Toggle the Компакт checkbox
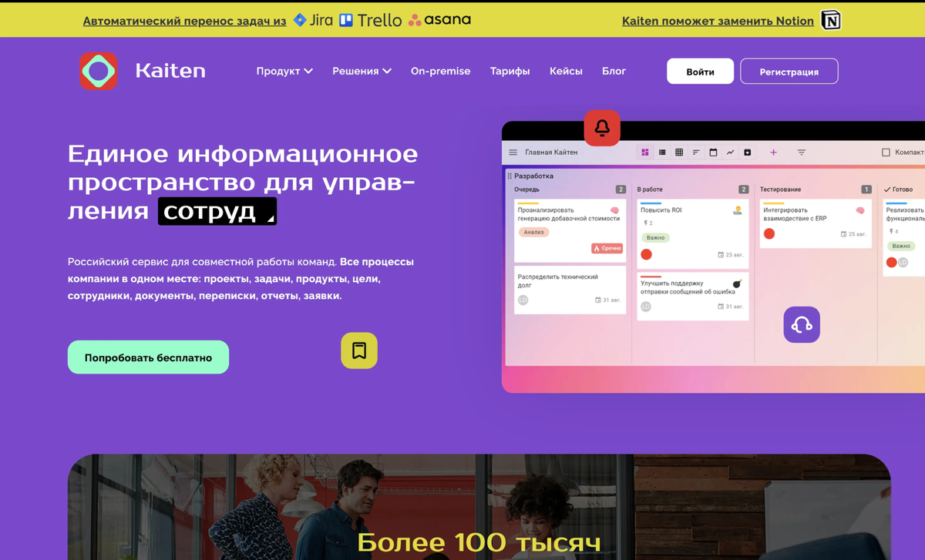This screenshot has height=560, width=925. point(886,153)
